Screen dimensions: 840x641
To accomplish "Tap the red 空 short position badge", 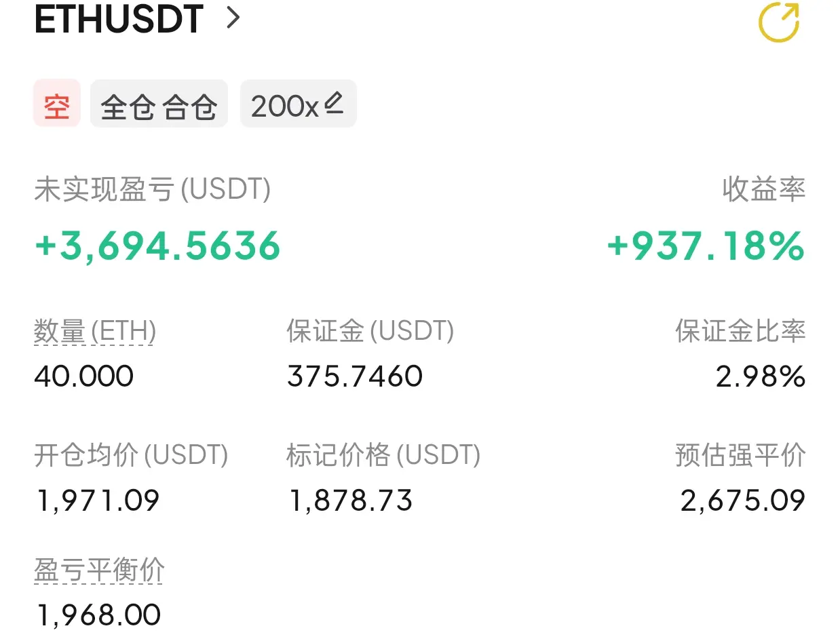I will click(x=57, y=103).
